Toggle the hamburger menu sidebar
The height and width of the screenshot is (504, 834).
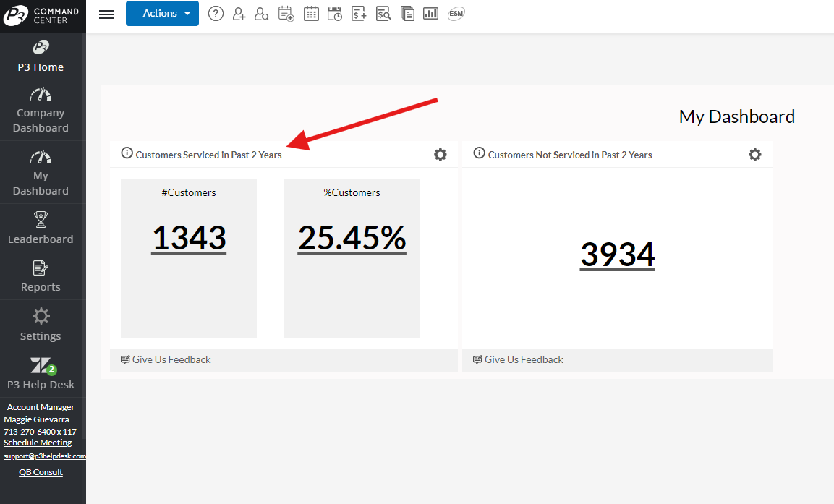pos(106,14)
